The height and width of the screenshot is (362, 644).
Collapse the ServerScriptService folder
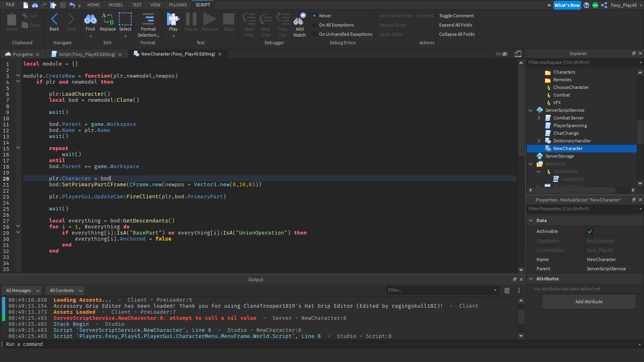pyautogui.click(x=530, y=110)
